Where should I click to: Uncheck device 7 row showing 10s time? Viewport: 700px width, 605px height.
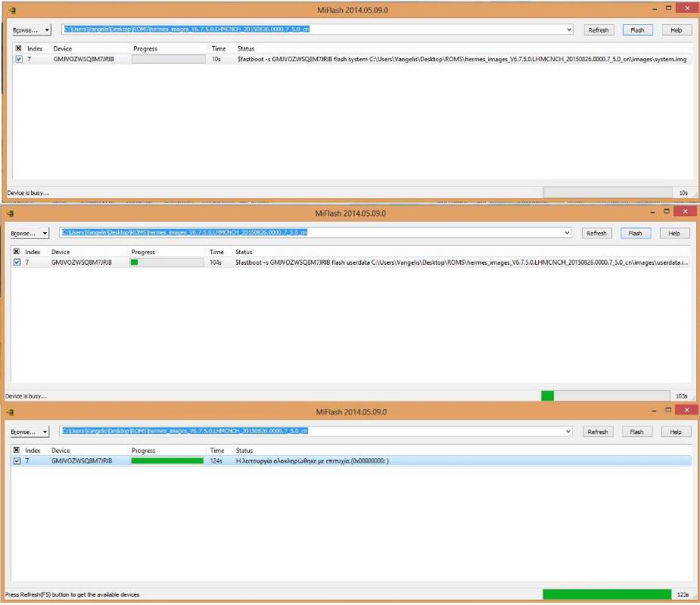(19, 59)
